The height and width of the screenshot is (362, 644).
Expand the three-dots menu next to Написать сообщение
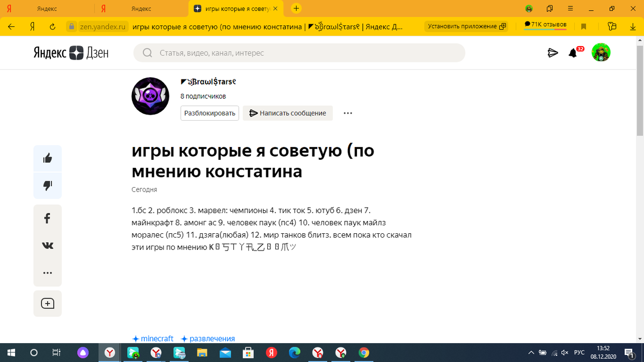click(348, 113)
